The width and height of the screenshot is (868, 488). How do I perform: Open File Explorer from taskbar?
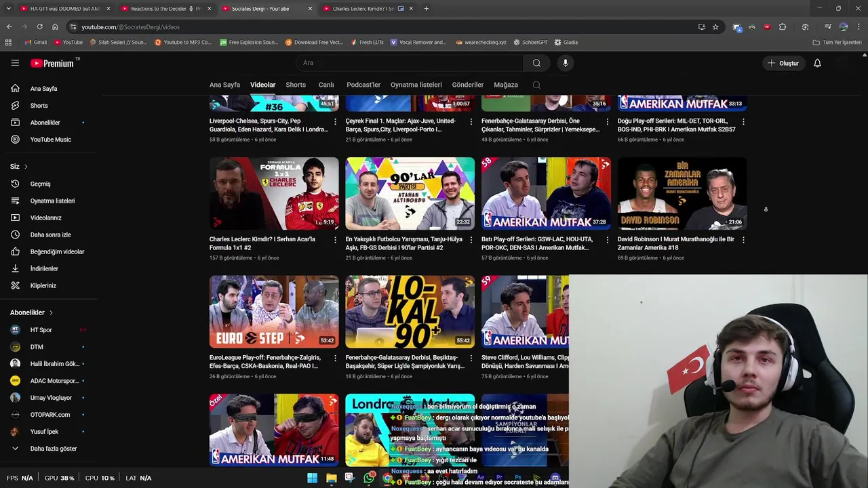click(x=331, y=478)
